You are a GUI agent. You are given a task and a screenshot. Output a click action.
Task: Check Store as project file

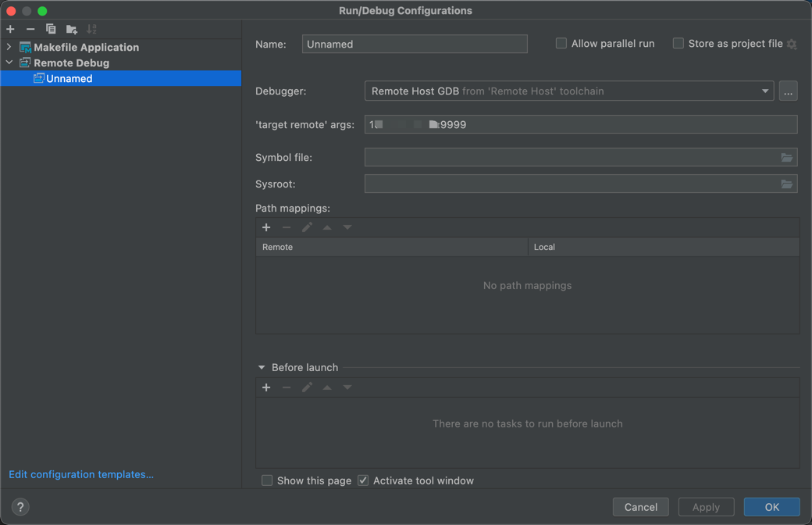(678, 44)
